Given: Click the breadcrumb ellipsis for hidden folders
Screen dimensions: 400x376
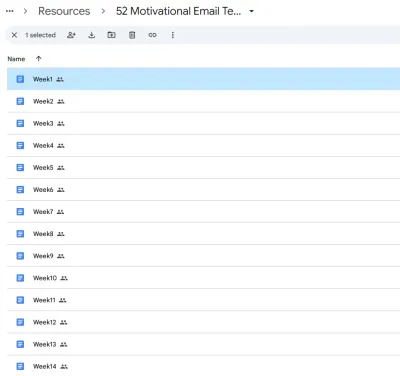Looking at the screenshot, I should [x=10, y=11].
